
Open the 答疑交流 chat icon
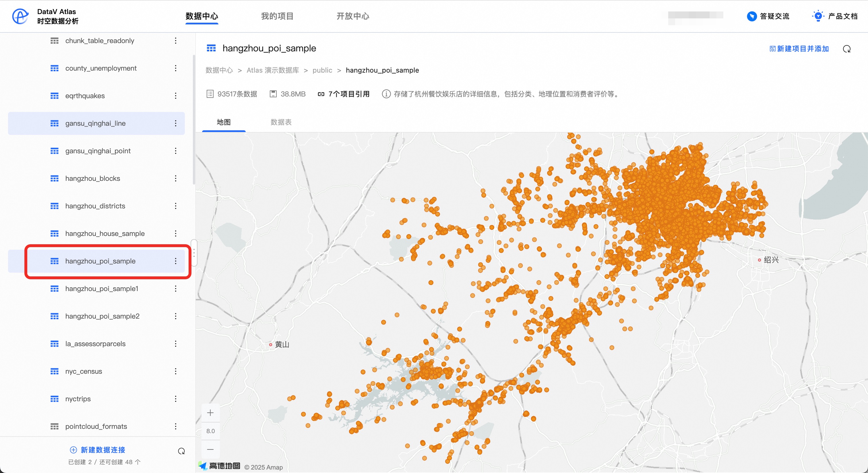751,16
